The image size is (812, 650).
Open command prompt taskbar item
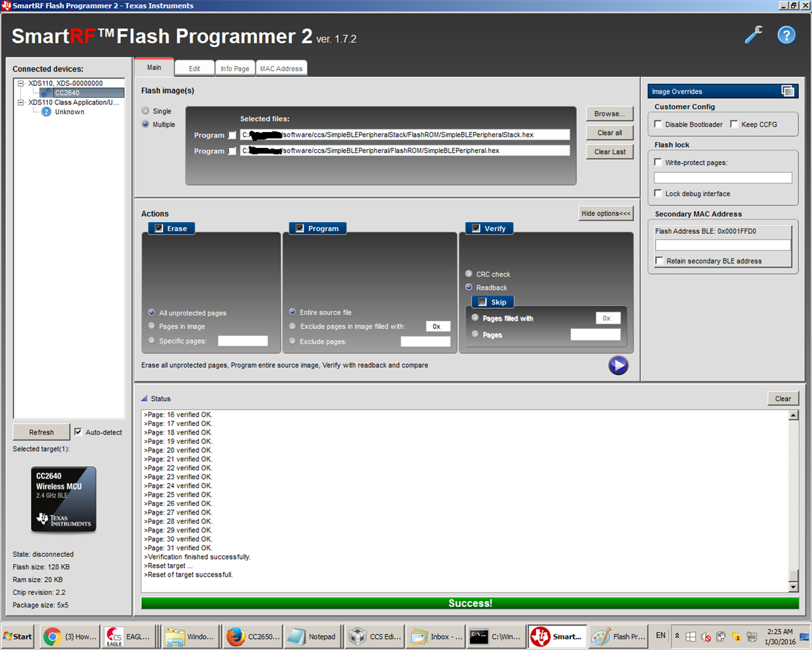tap(496, 637)
